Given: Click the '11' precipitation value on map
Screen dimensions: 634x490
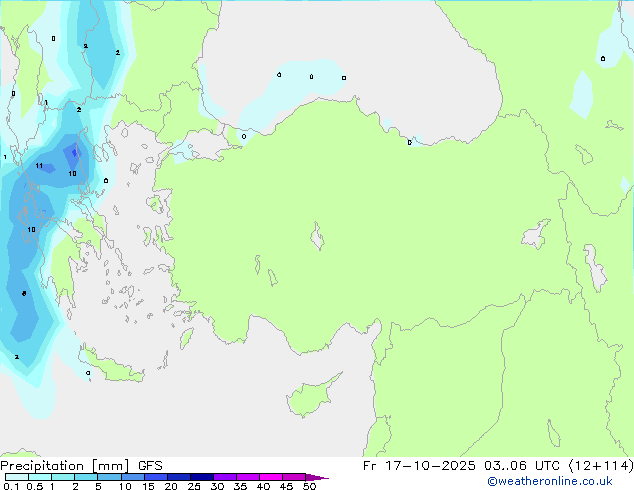Looking at the screenshot, I should [x=39, y=166].
